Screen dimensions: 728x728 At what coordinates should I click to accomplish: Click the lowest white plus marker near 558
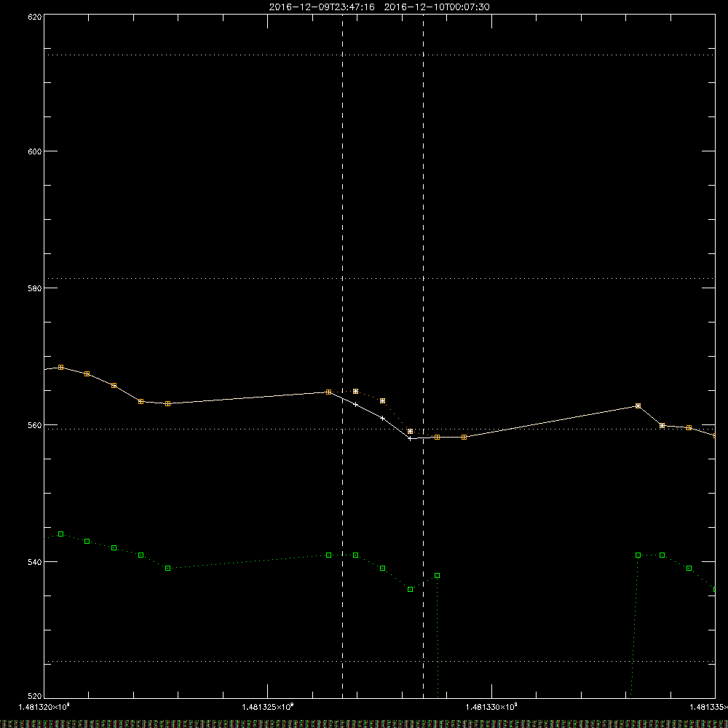point(409,438)
